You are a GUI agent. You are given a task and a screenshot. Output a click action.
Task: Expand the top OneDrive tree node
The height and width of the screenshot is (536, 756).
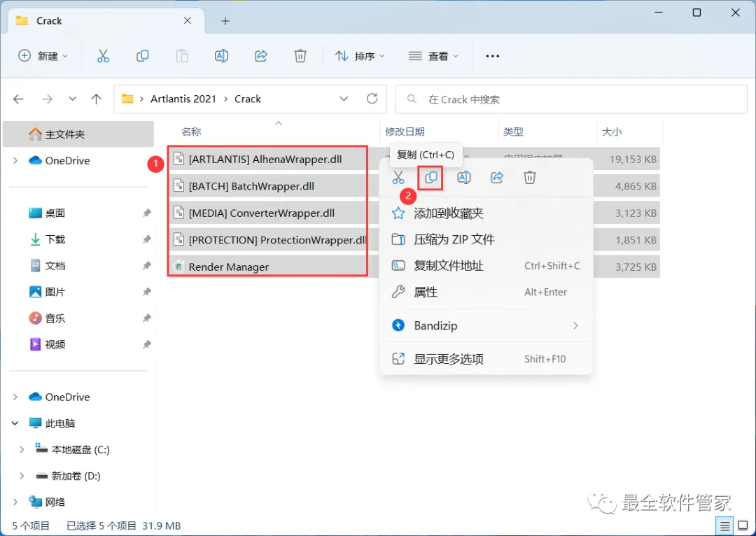click(x=15, y=160)
